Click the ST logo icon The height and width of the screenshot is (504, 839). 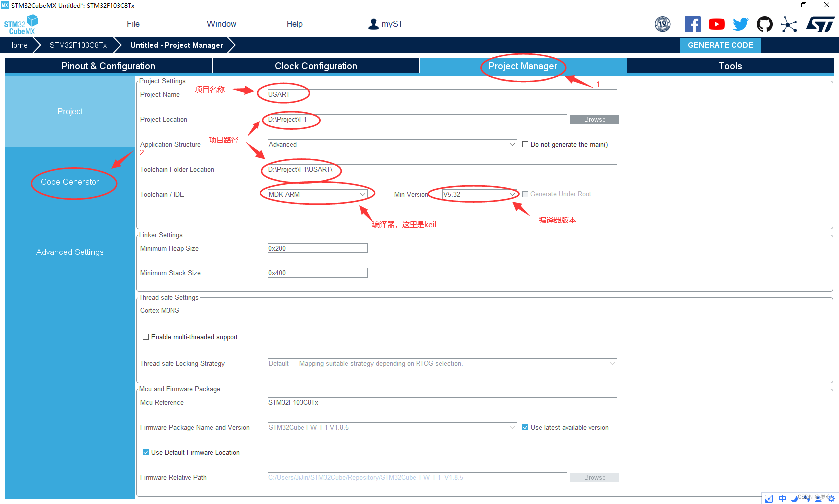pyautogui.click(x=820, y=24)
